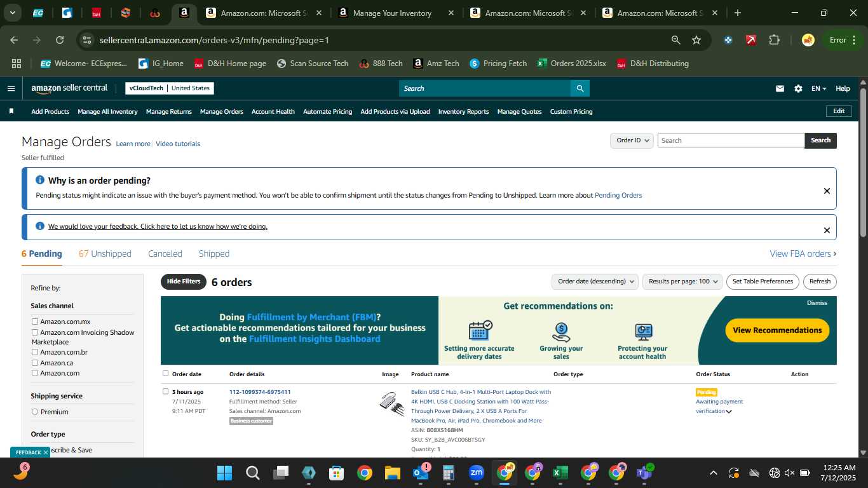Viewport: 868px width, 488px height.
Task: Open order link 112-1099374-6975411
Action: (260, 392)
